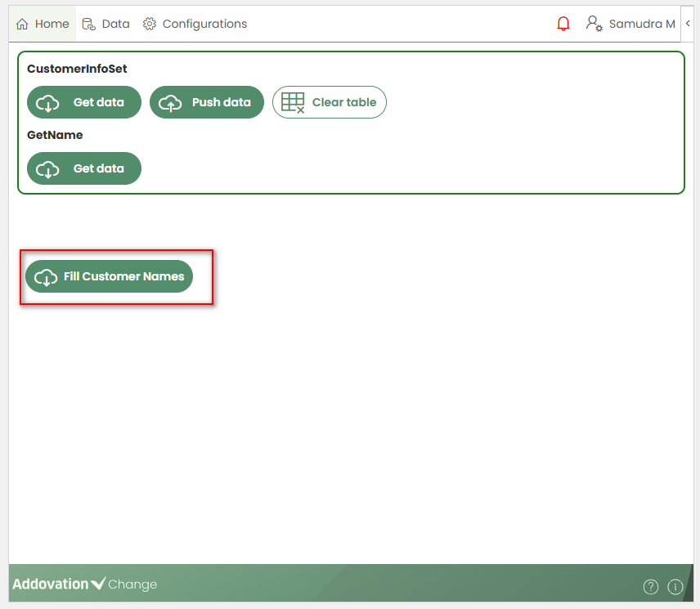Click the cloud upload icon in Push data
Screen dimensions: 700x609
[170, 103]
